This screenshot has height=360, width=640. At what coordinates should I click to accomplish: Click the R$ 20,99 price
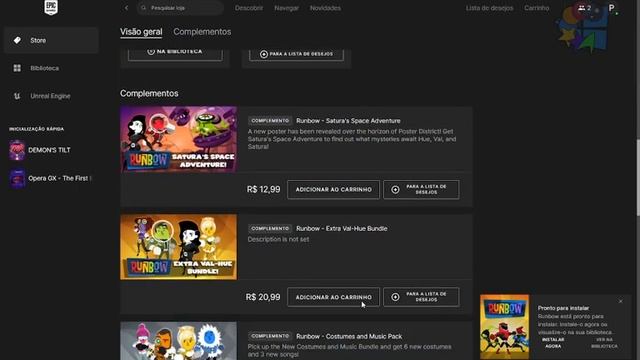tap(263, 297)
